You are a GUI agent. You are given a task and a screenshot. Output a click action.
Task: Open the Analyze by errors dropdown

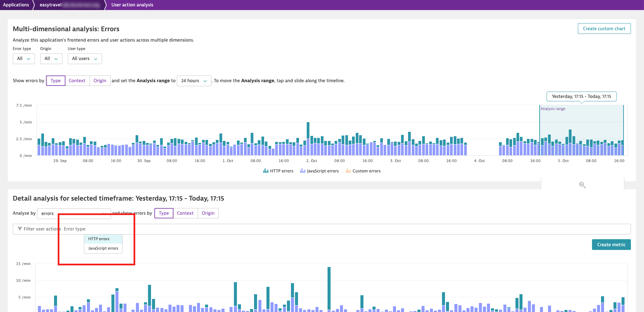pos(74,213)
